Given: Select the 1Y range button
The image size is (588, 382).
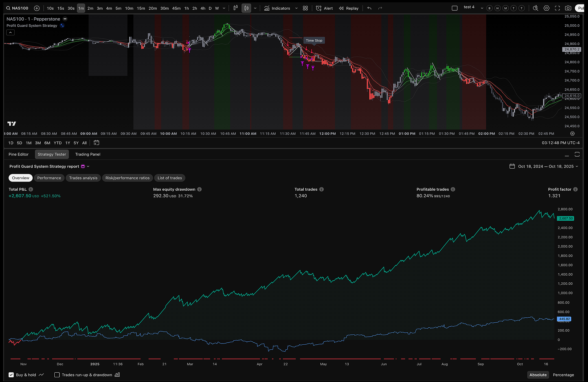Looking at the screenshot, I should [x=68, y=143].
